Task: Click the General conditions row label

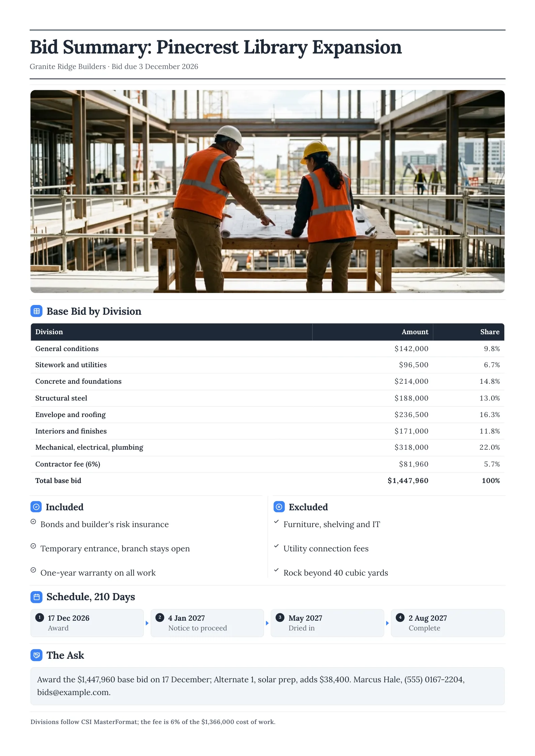Action: coord(67,349)
